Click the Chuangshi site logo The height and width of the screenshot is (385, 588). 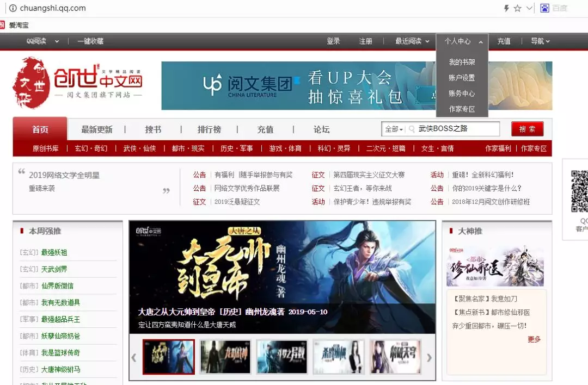click(x=77, y=82)
